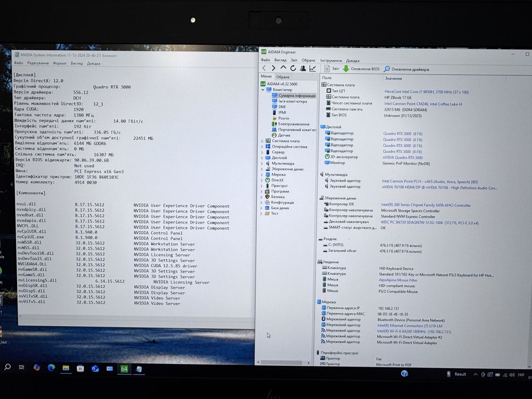Open Task View on taskbar
This screenshot has width=532, height=399.
(x=22, y=368)
